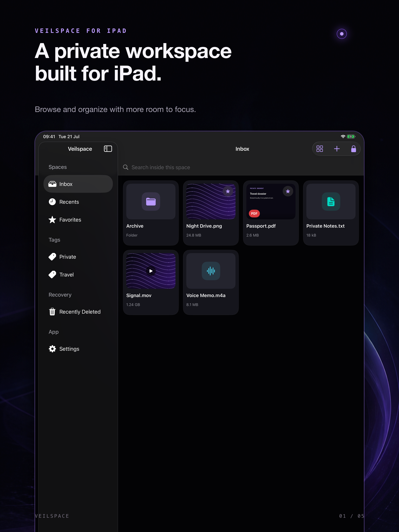Click the 1.24 GB size label
This screenshot has height=532, width=399.
coord(133,304)
